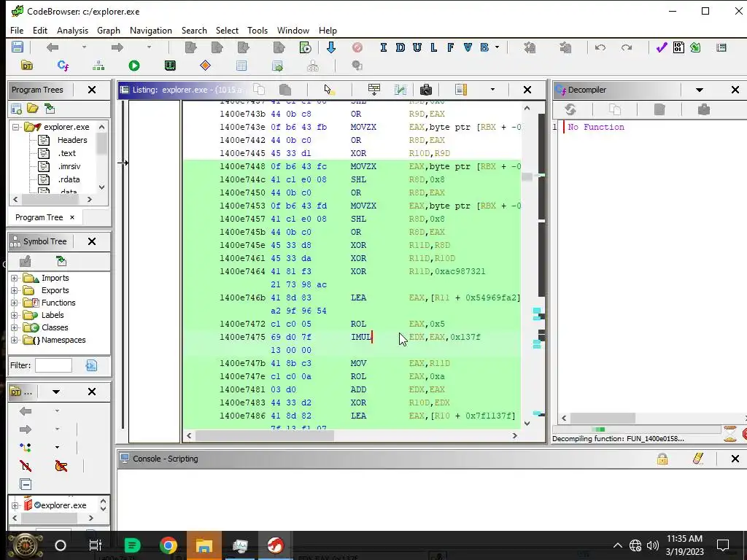Expand the Labels folder in Symbol Tree
The width and height of the screenshot is (747, 560).
(x=15, y=315)
